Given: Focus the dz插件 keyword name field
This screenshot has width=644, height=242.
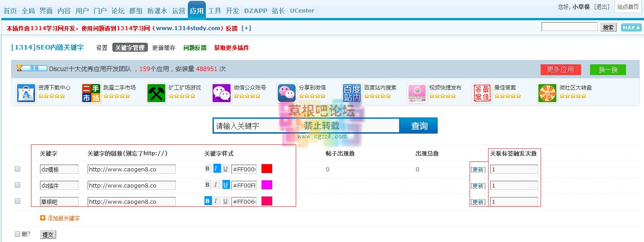Looking at the screenshot, I should [x=59, y=185].
